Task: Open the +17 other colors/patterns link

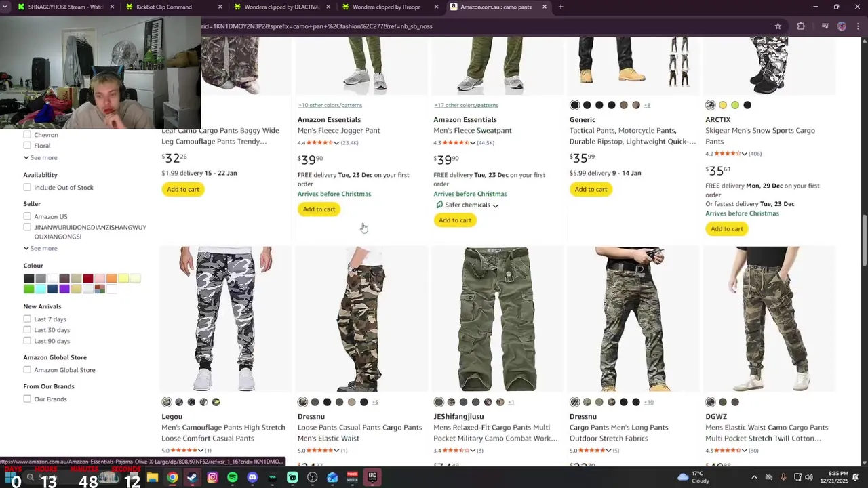Action: point(466,105)
